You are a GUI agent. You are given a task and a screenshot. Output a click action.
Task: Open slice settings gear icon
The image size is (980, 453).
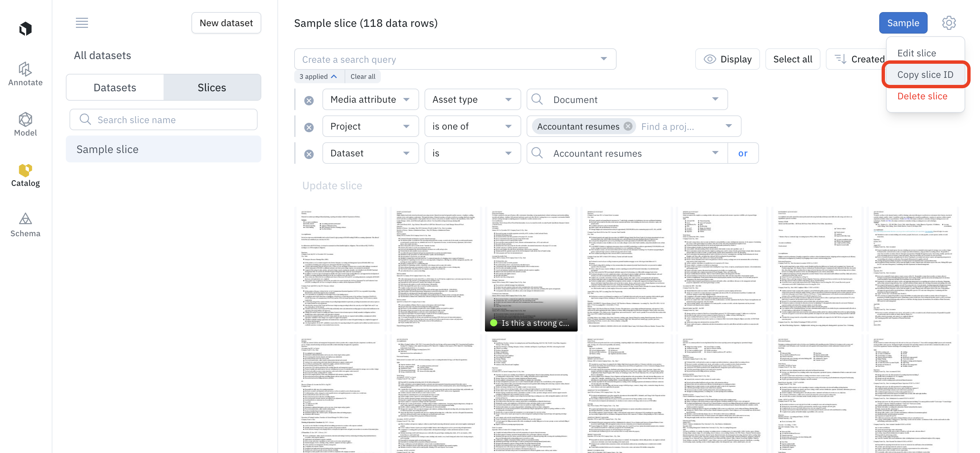pos(948,23)
